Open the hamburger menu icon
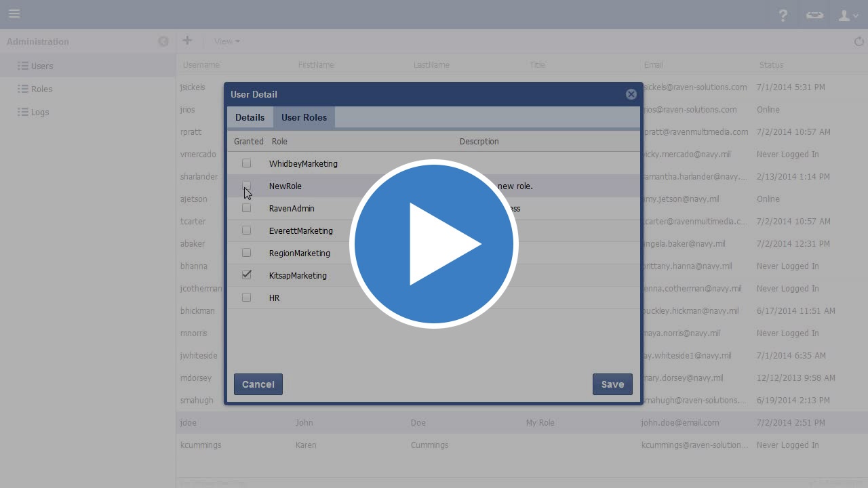 14,14
